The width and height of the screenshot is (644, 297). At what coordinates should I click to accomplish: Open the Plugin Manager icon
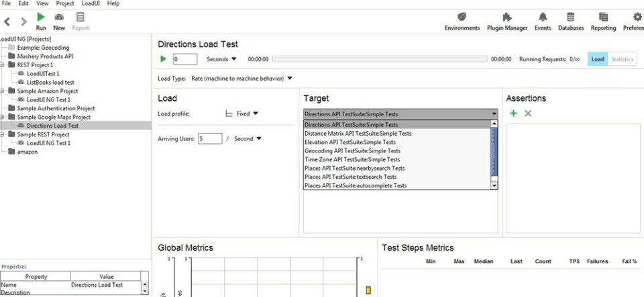(507, 17)
